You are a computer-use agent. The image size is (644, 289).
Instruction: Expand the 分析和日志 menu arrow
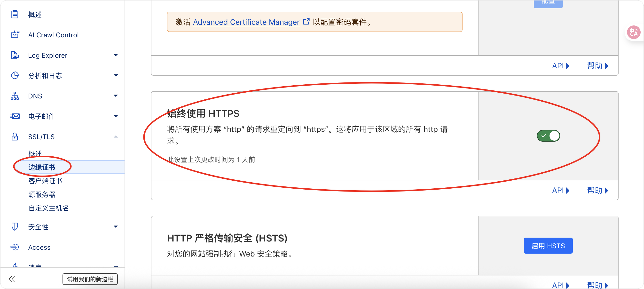pos(116,75)
